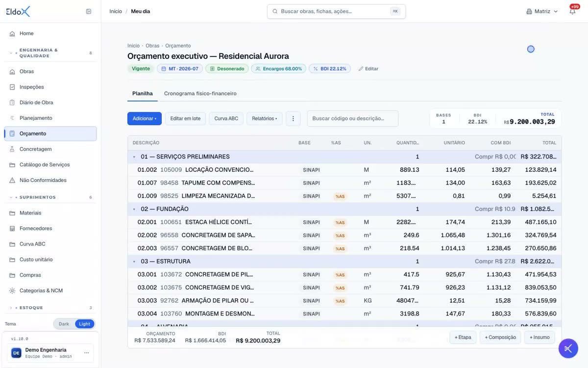
Task: Collapse stage 03 Estrutura
Action: pos(134,262)
